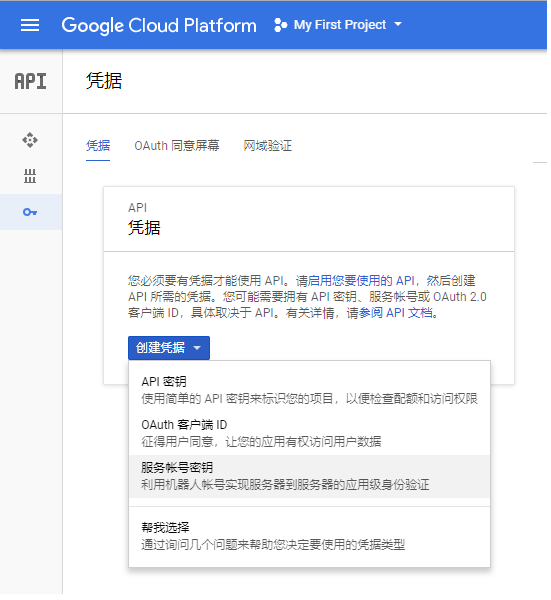551x600 pixels.
Task: Switch to the 网域验证 tab
Action: tap(268, 146)
